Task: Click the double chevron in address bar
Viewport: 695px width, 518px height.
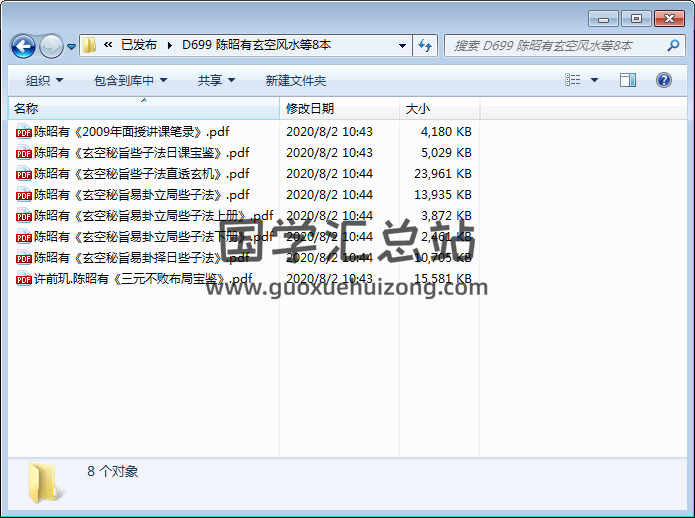Action: tap(108, 44)
